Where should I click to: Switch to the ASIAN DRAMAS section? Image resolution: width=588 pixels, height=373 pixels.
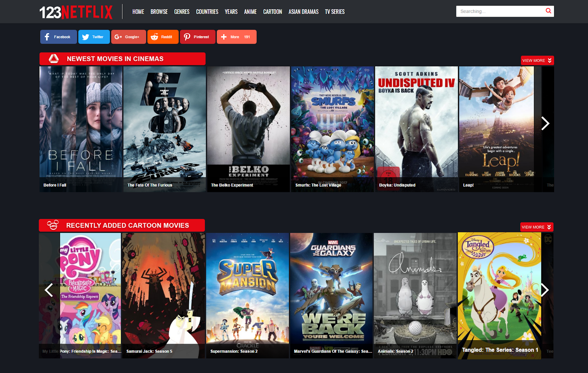(x=303, y=12)
